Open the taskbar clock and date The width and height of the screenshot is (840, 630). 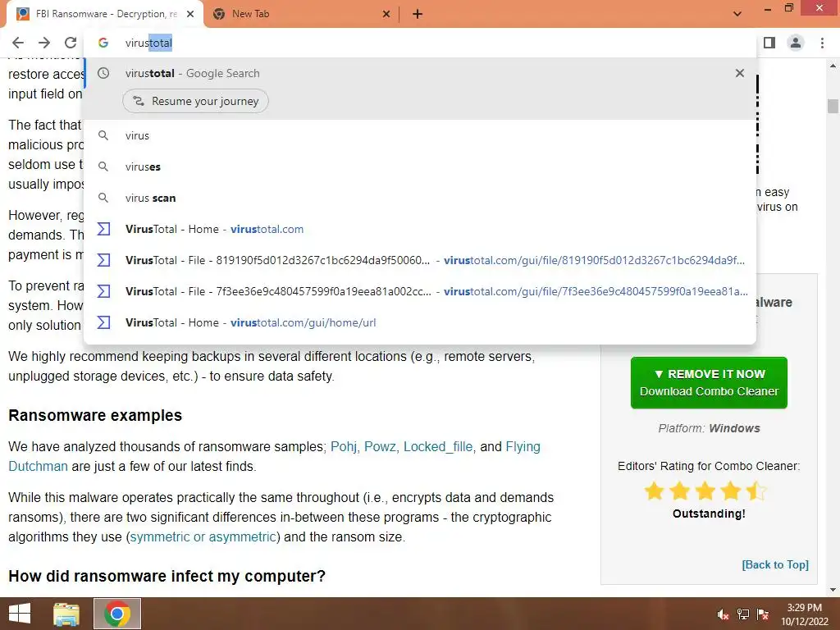click(804, 614)
